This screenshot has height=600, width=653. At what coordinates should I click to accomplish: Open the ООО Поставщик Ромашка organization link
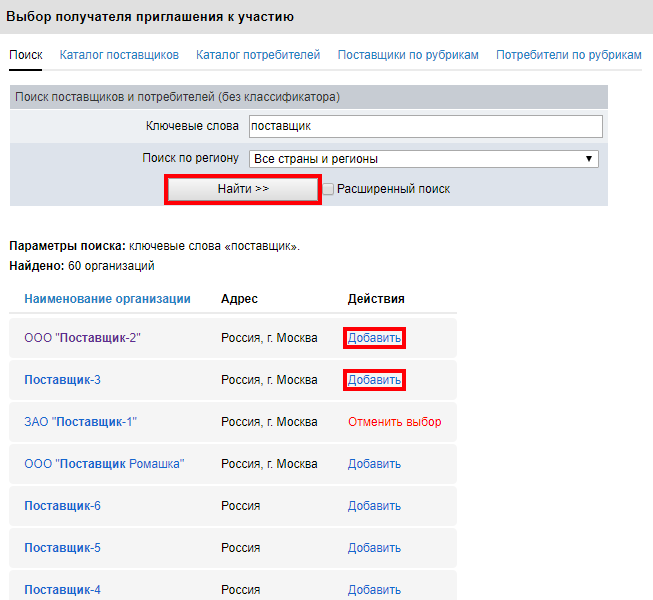tap(104, 464)
